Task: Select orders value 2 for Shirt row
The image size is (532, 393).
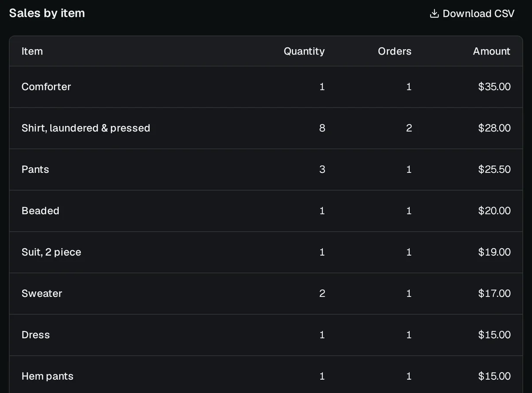Action: point(409,128)
